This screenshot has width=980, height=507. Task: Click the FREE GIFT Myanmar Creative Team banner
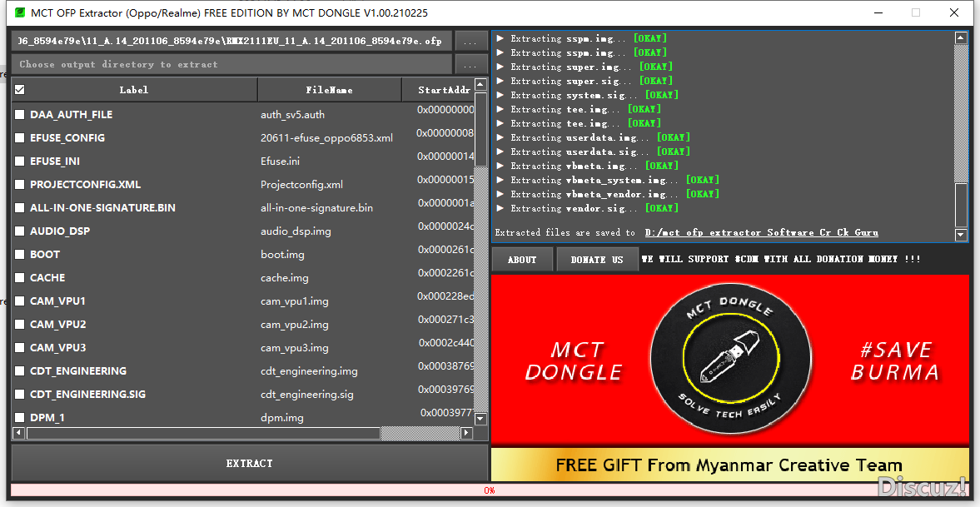click(x=730, y=465)
